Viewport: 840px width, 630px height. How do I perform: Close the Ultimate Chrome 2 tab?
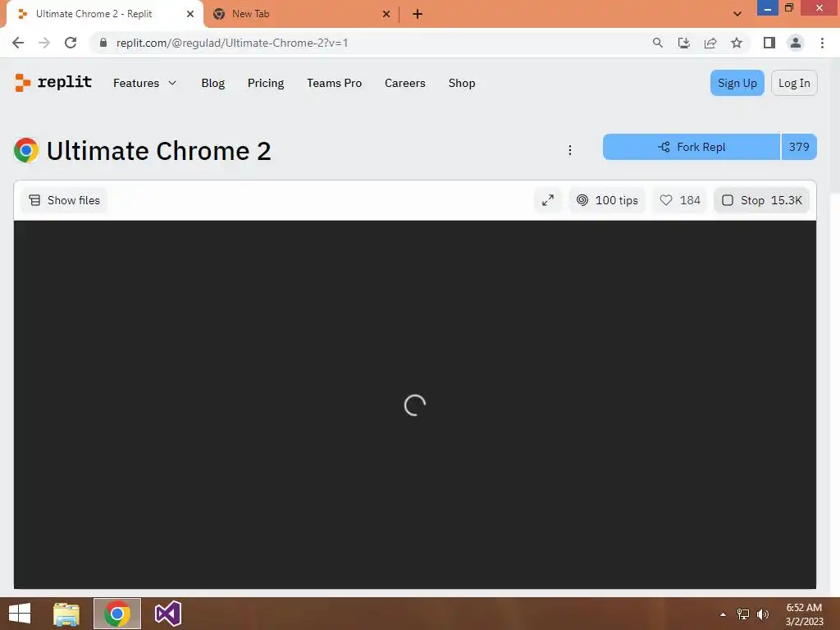(x=190, y=14)
